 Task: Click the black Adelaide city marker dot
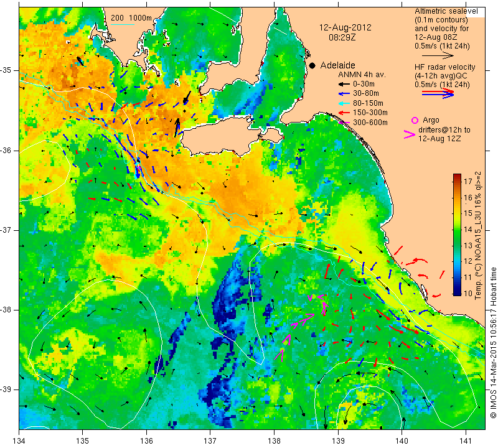click(312, 66)
